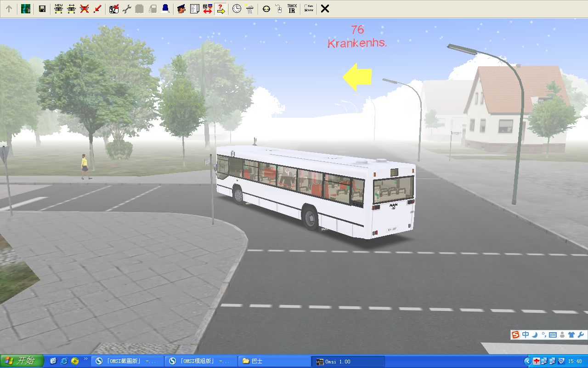Click the first quick launch icon beside Start
Screen dimensions: 588x368
[53, 361]
